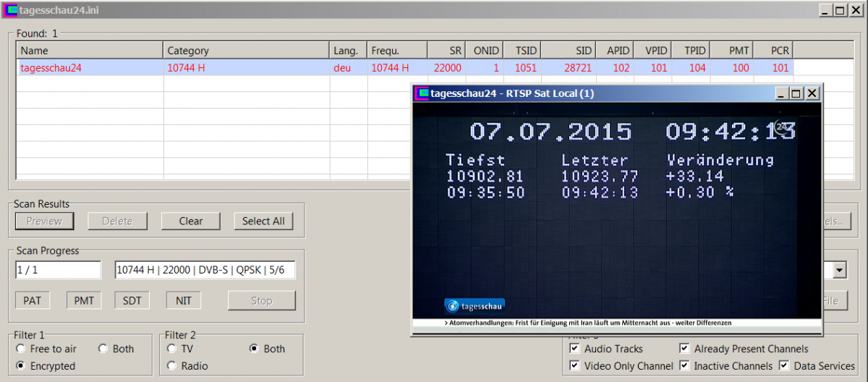Sort by the Frequ. column header
868x382 pixels.
click(398, 51)
